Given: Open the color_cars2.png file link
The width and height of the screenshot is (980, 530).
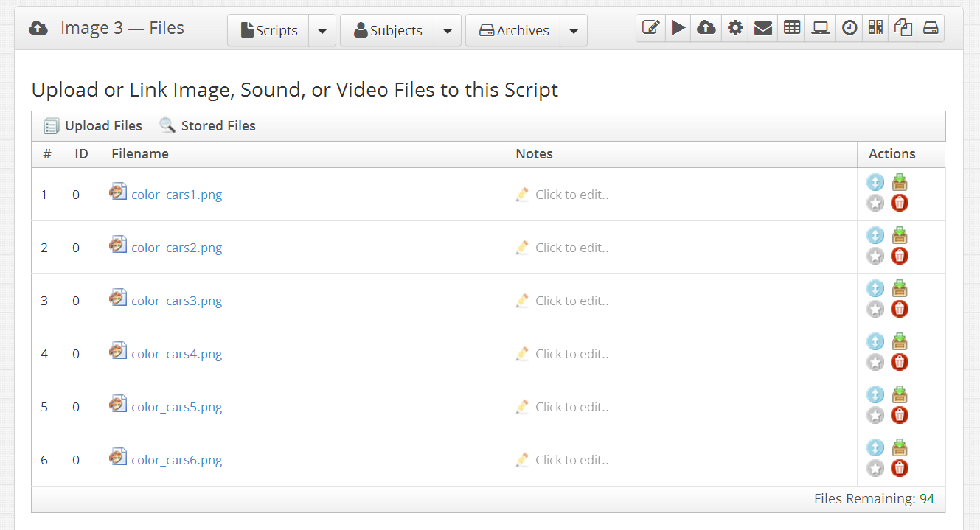Looking at the screenshot, I should click(176, 247).
